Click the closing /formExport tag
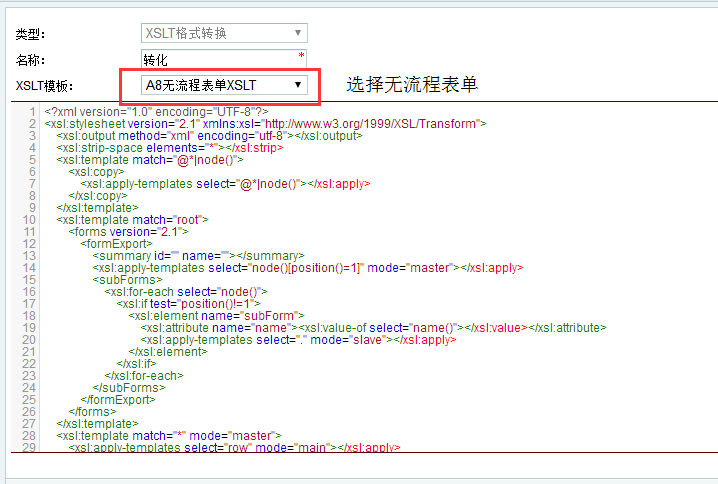This screenshot has width=718, height=484. point(118,399)
